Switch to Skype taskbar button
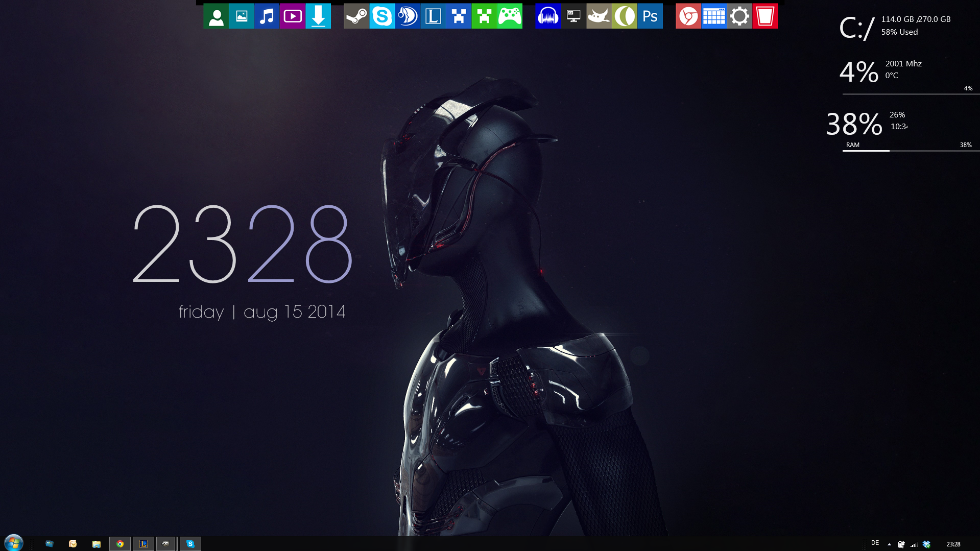This screenshot has height=551, width=980. coord(190,544)
